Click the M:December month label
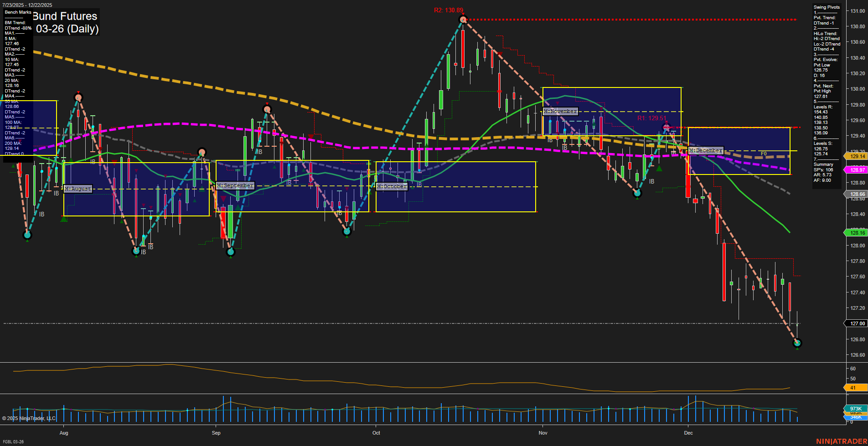 [x=705, y=150]
